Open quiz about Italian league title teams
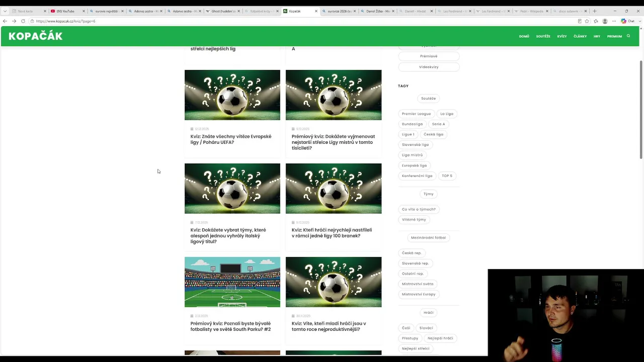 228,236
